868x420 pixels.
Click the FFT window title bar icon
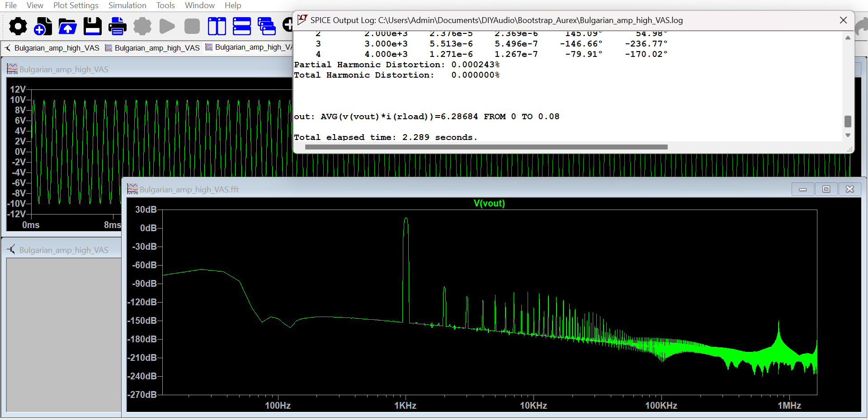(x=132, y=189)
